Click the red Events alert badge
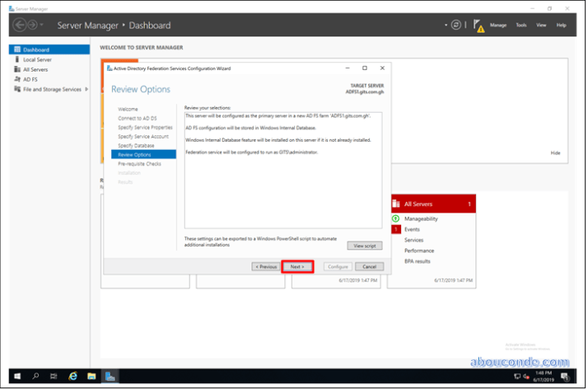 coord(396,229)
